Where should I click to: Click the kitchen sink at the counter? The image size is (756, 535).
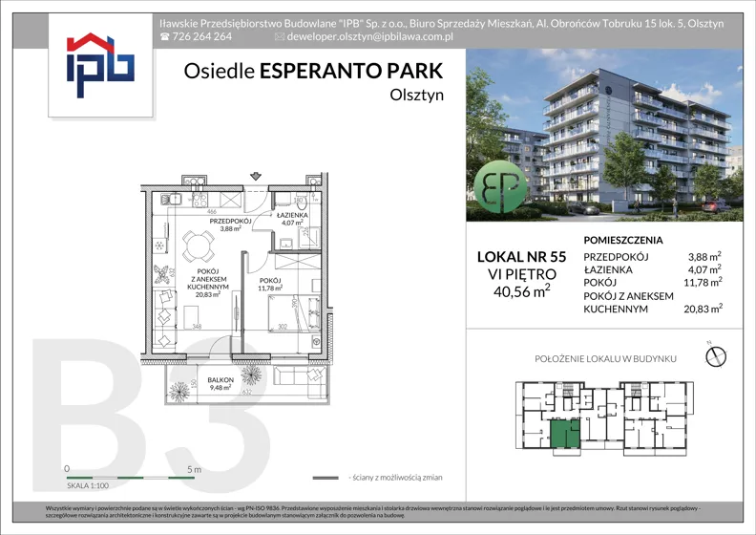tap(171, 199)
